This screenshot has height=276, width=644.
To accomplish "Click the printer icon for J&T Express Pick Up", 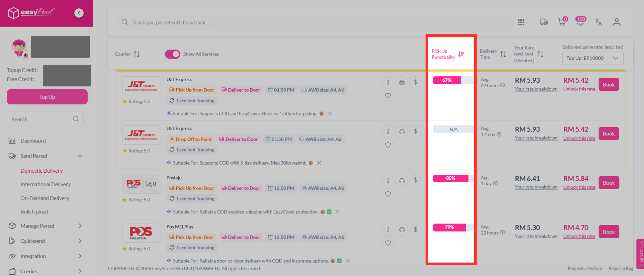I will coord(402,82).
